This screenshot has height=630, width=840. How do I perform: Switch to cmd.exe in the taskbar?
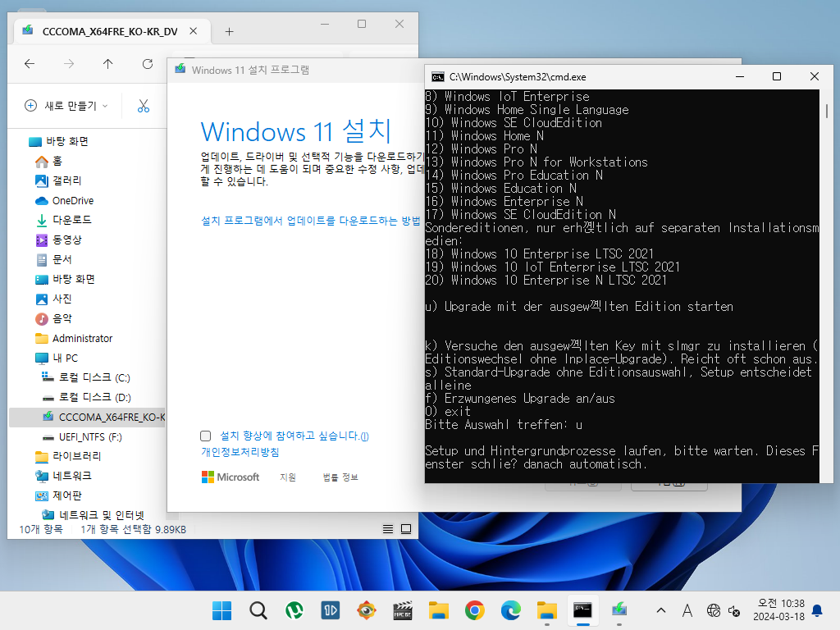[583, 610]
